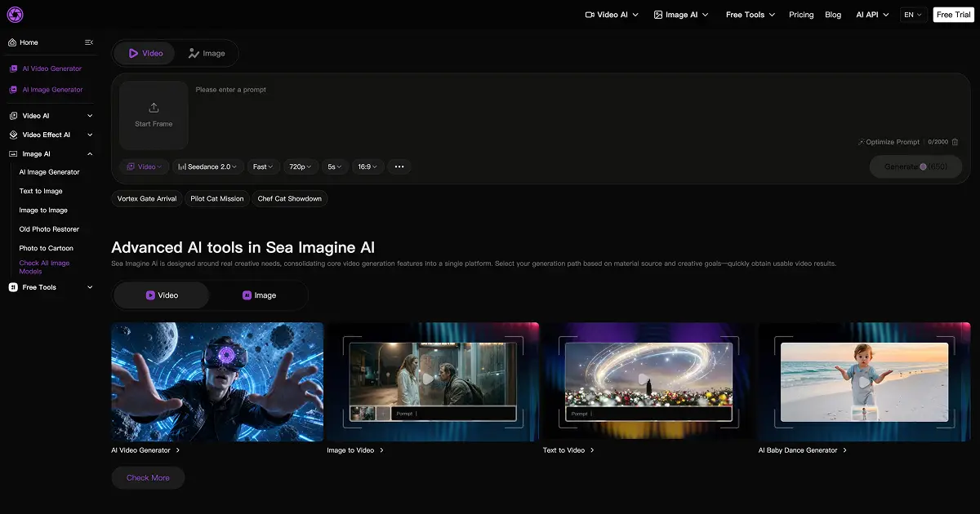Open the 16:9 aspect ratio dropdown
Screen dimensions: 980x514
[x=367, y=166]
